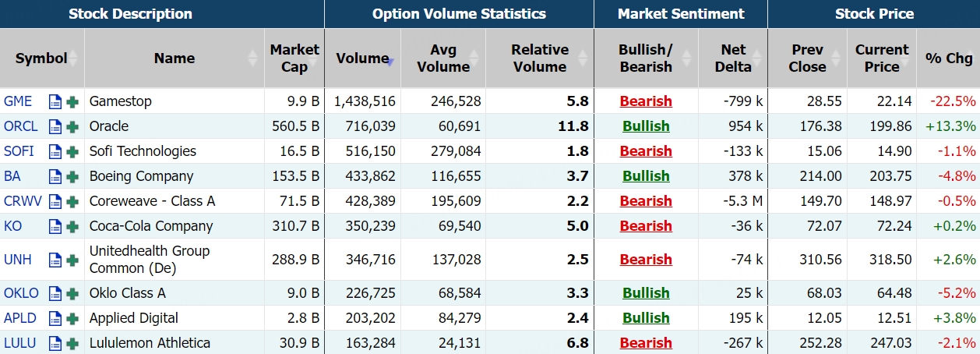The width and height of the screenshot is (980, 354).
Task: Sort by Relative Volume column header
Action: click(x=540, y=58)
